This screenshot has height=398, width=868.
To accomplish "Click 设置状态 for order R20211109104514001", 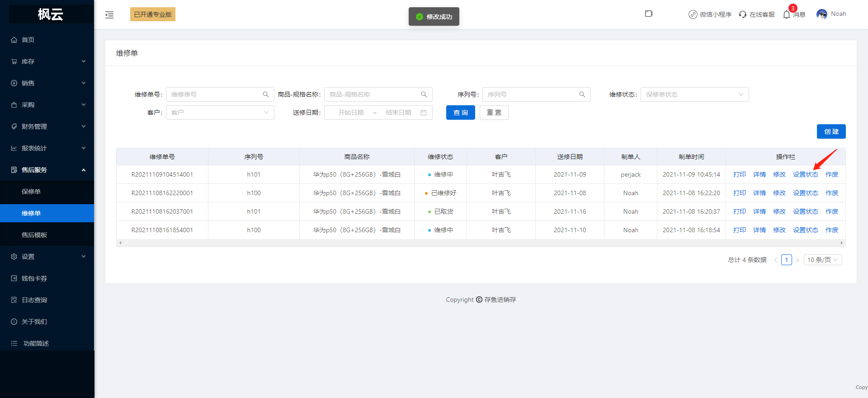I will (806, 174).
